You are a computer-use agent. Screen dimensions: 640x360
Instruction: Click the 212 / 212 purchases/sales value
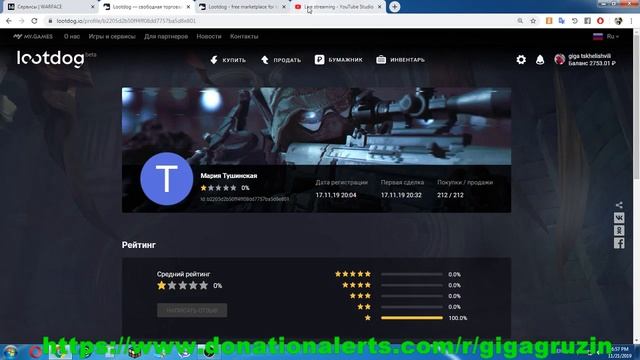(450, 195)
